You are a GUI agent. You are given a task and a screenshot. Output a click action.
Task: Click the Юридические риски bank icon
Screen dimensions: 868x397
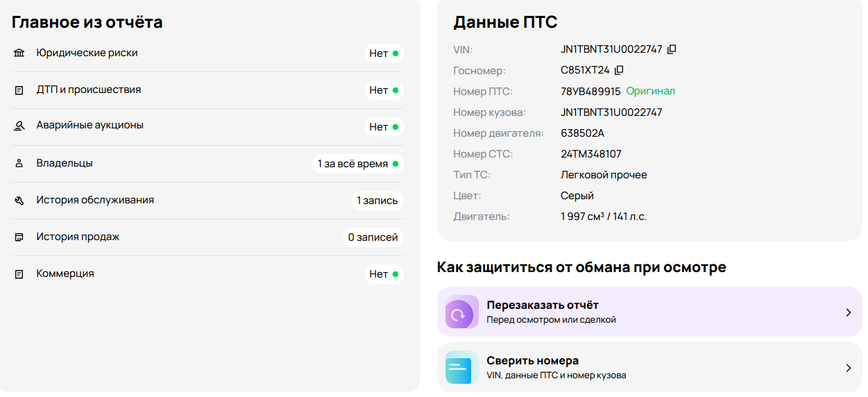[x=19, y=53]
